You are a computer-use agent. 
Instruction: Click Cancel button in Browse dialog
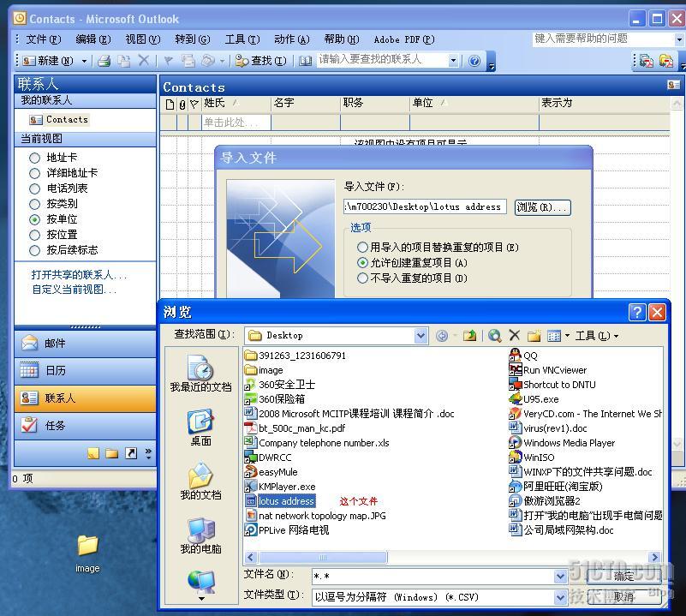tap(623, 597)
